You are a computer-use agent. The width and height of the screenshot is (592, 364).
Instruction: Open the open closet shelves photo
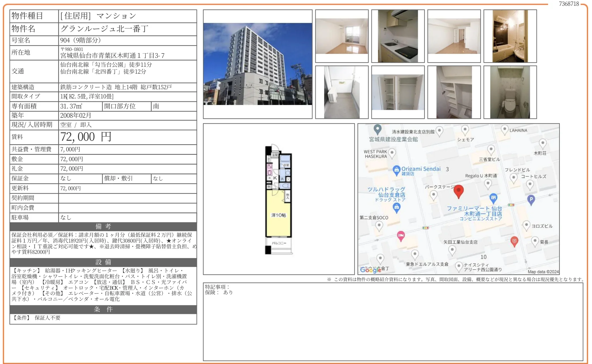[x=398, y=92]
